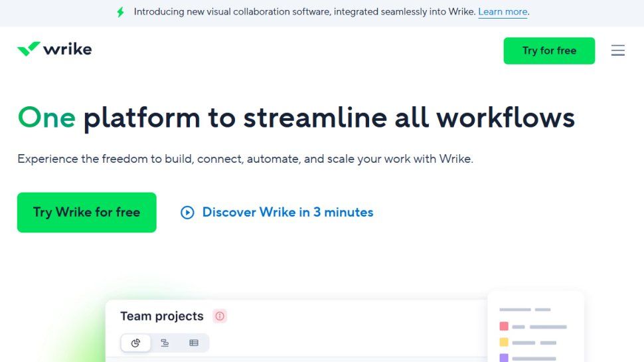Select the pie chart view icon
The width and height of the screenshot is (644, 362).
tap(136, 343)
